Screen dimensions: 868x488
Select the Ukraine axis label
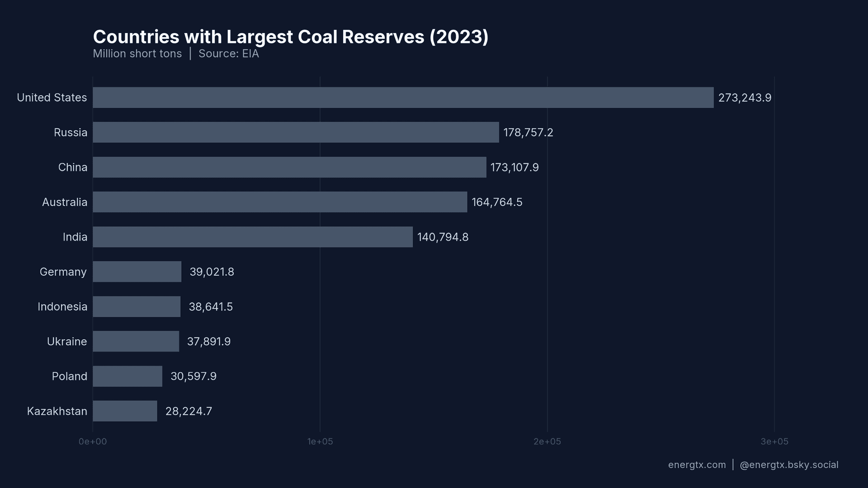click(x=66, y=341)
